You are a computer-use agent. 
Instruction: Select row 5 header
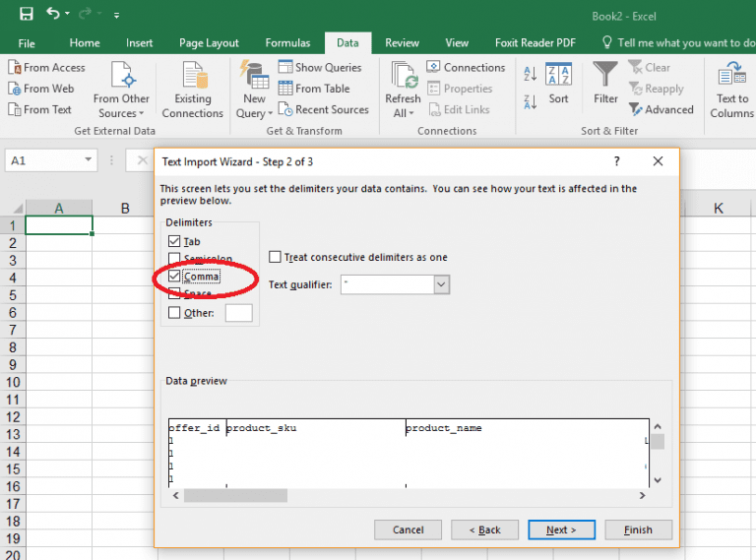click(x=13, y=295)
